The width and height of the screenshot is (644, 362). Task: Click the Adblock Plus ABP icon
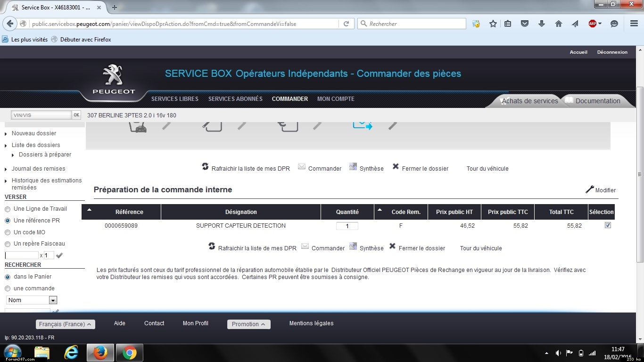[593, 24]
